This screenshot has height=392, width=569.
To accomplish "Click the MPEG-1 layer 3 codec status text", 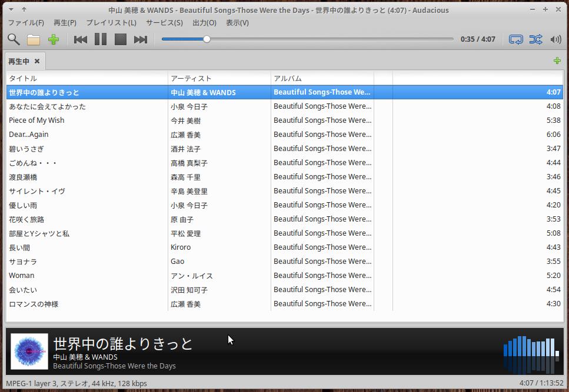I will (76, 383).
